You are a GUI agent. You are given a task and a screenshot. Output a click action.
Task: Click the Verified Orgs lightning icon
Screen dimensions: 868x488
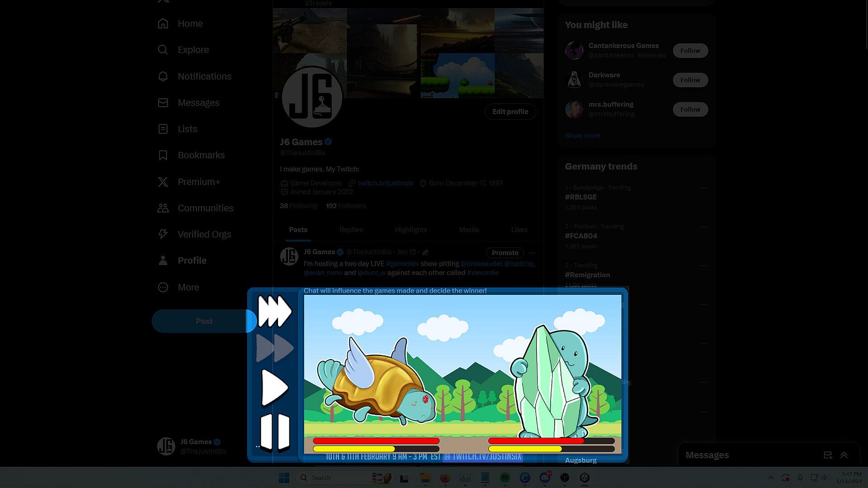pos(163,234)
